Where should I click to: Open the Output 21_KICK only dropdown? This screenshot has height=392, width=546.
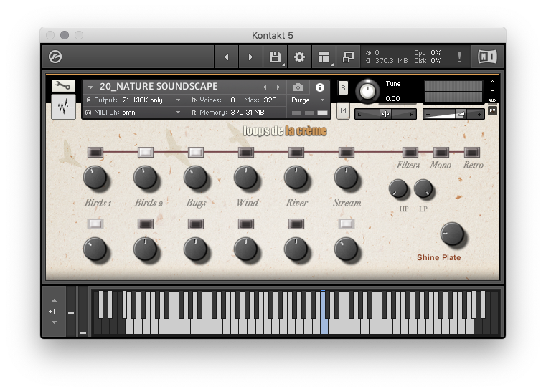point(133,100)
